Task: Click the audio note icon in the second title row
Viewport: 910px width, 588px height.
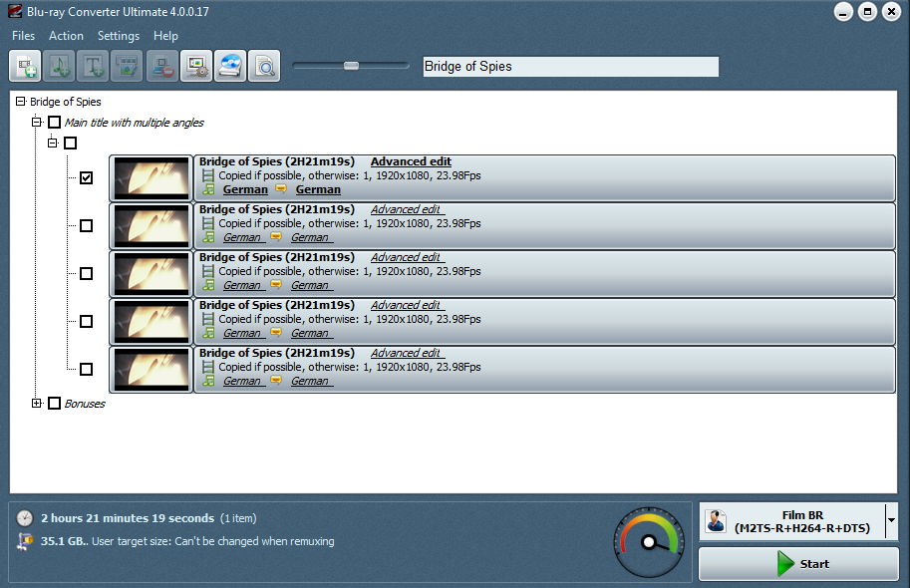Action: click(x=208, y=237)
